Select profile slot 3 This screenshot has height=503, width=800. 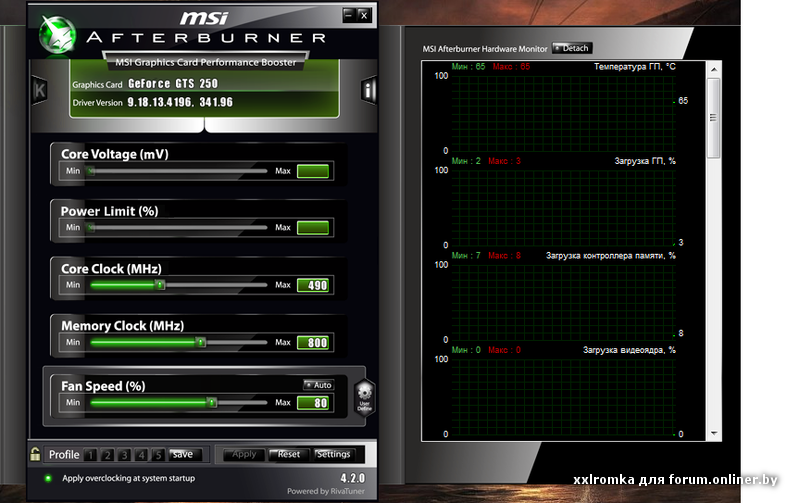[x=124, y=455]
